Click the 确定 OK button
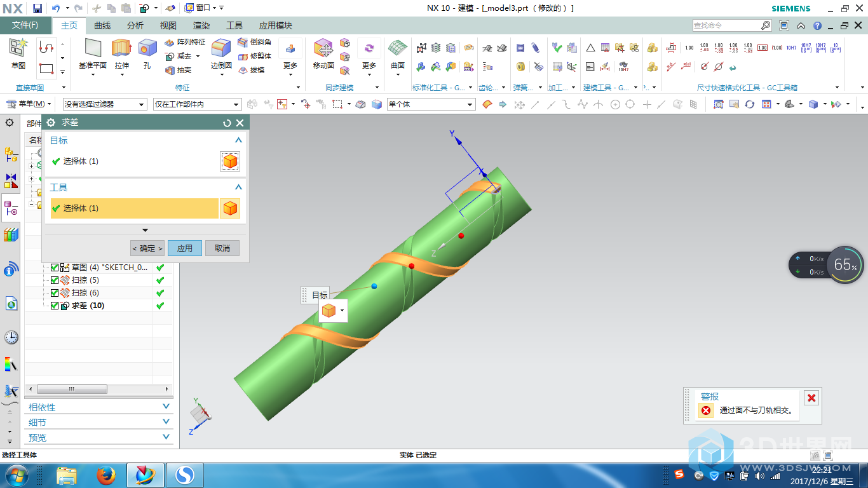Screen dimensions: 868x488 tap(147, 248)
